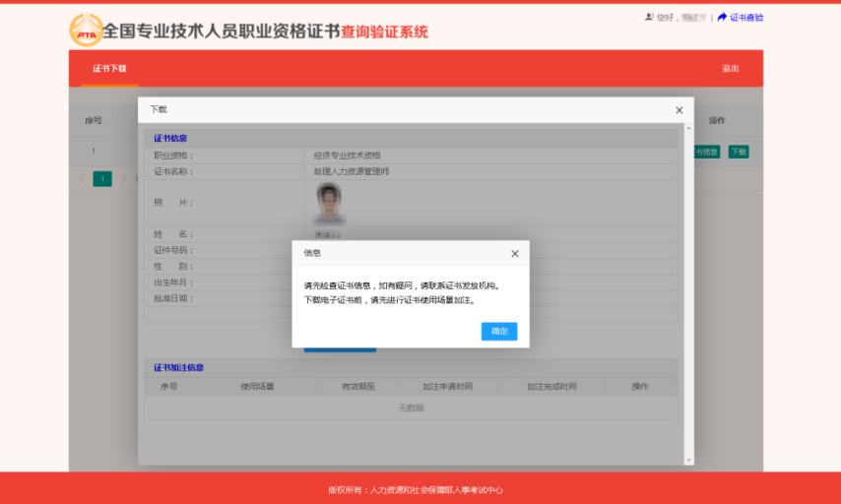Click the previous-page arrow in the pagination
Viewport: 841px width, 504px height.
[x=82, y=178]
